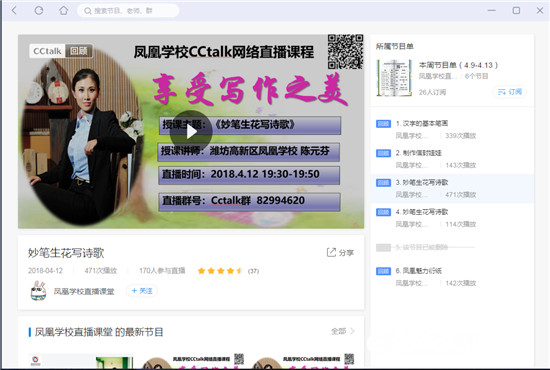The width and height of the screenshot is (550, 370).
Task: Rate using the star rating bar
Action: (x=220, y=271)
